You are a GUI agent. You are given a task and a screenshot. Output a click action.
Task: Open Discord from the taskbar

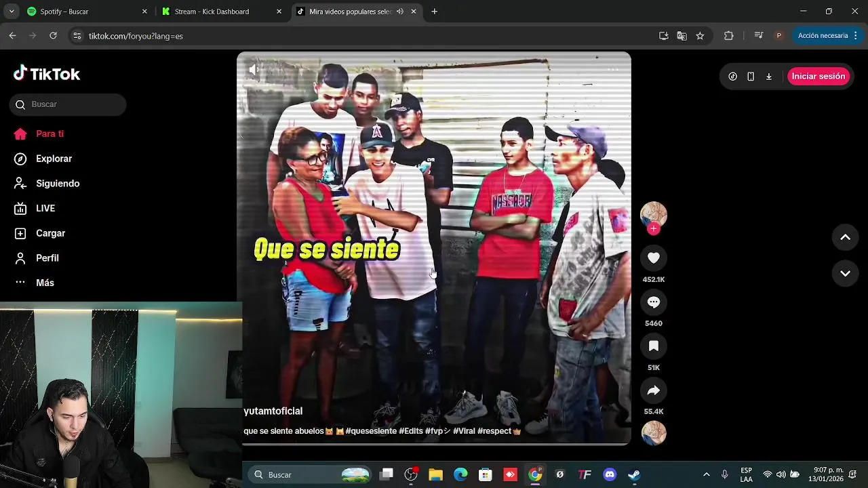click(610, 475)
